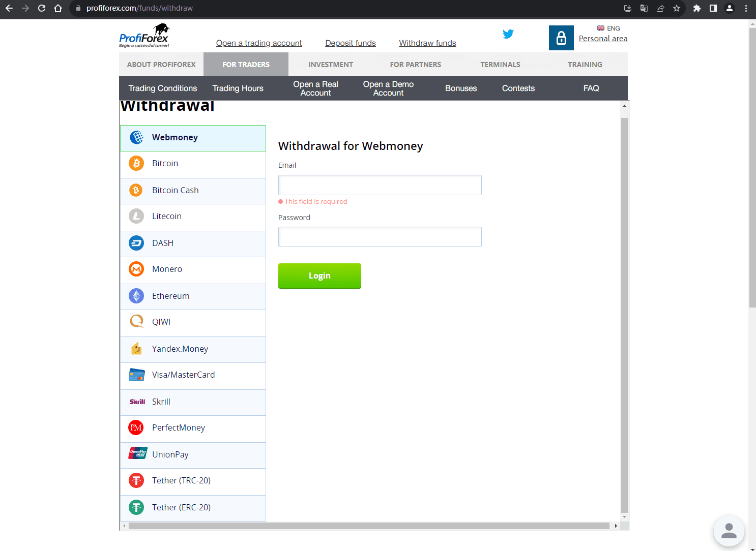Image resolution: width=756 pixels, height=551 pixels.
Task: Click the Visa/MasterCard card icon
Action: point(137,375)
